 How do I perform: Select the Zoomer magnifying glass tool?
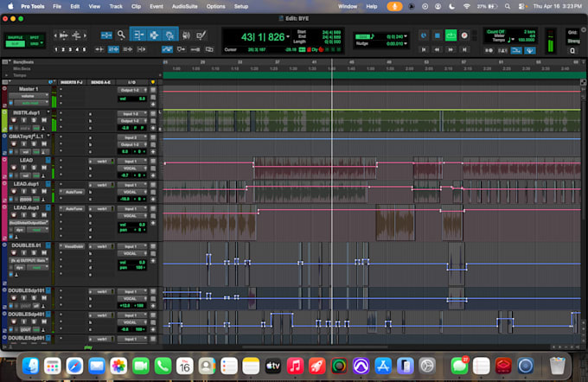tap(121, 35)
